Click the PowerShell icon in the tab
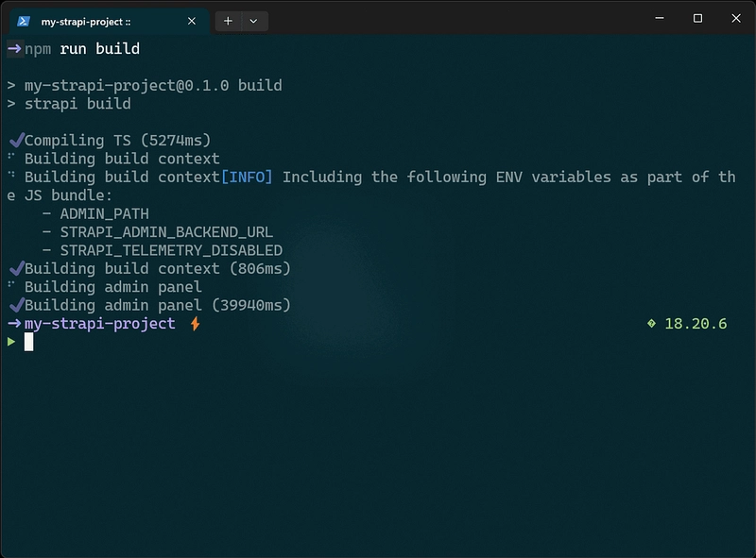 (23, 21)
